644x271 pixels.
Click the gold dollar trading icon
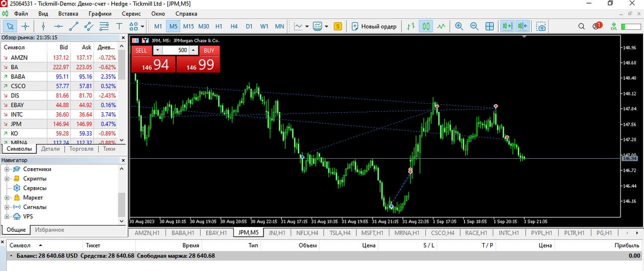(x=338, y=26)
